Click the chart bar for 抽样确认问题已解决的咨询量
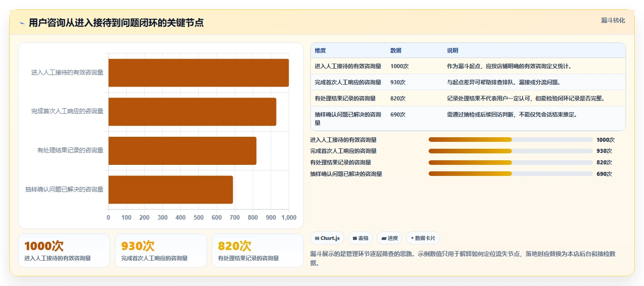This screenshot has height=286, width=644. tap(170, 189)
